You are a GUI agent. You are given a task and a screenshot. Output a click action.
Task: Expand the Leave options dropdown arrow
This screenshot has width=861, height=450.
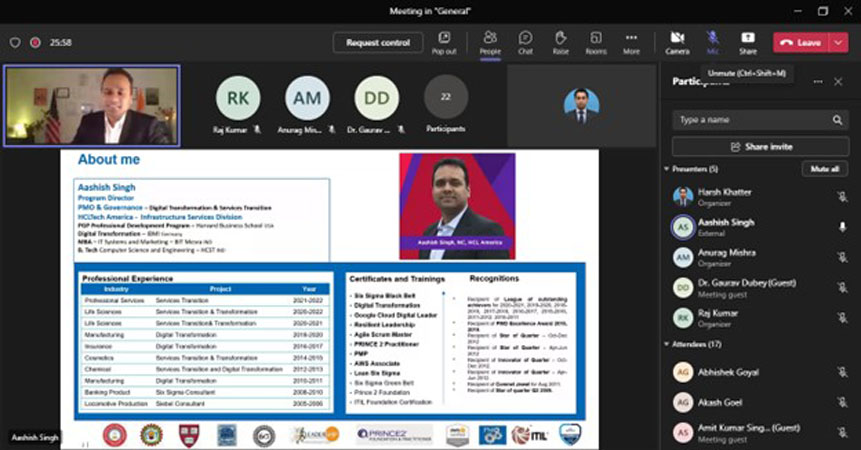tap(840, 43)
